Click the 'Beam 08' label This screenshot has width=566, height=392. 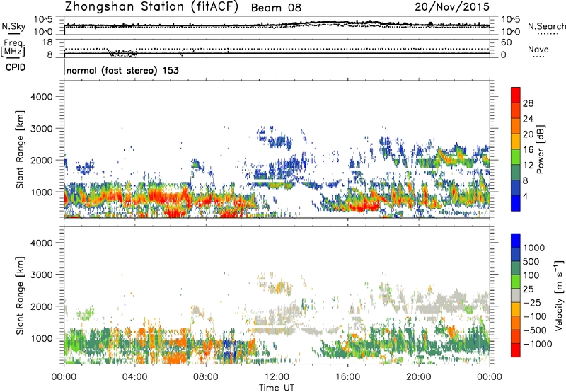coord(276,8)
